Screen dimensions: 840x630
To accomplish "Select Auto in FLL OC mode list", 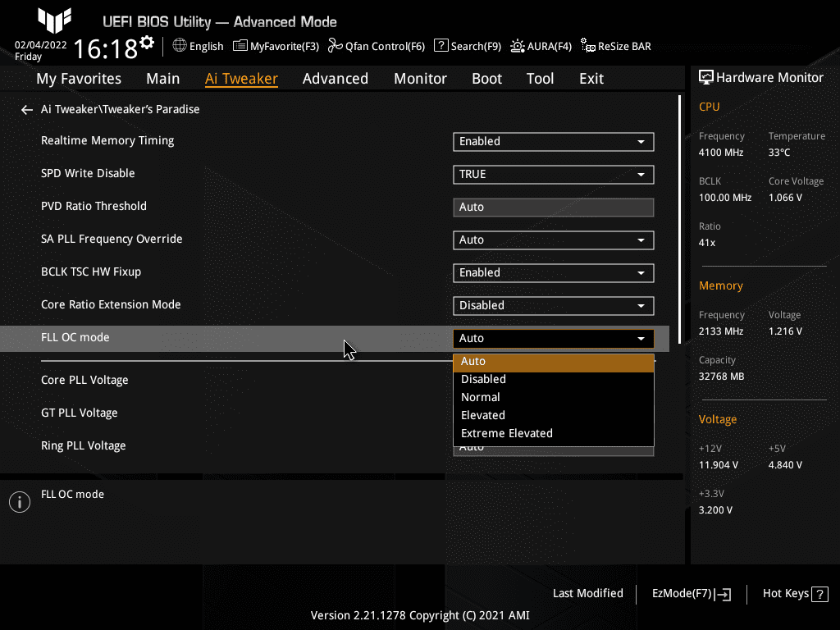I will tap(554, 362).
